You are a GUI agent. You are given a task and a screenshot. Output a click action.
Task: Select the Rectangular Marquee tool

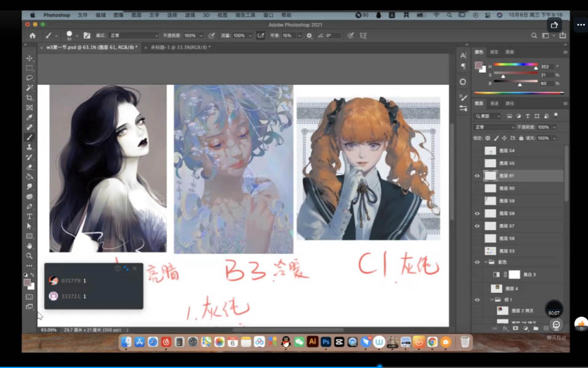pos(30,68)
